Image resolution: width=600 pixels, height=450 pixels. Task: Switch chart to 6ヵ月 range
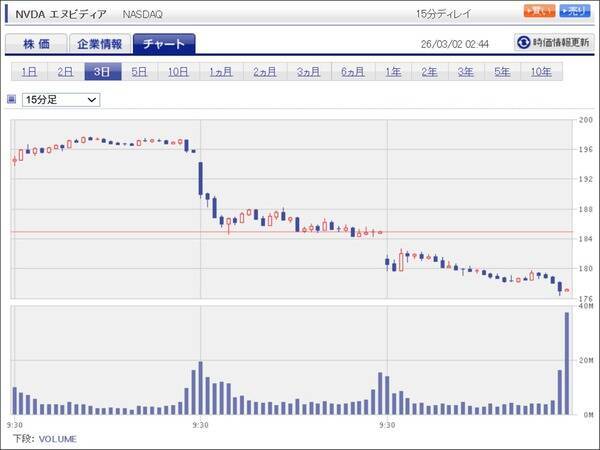353,72
